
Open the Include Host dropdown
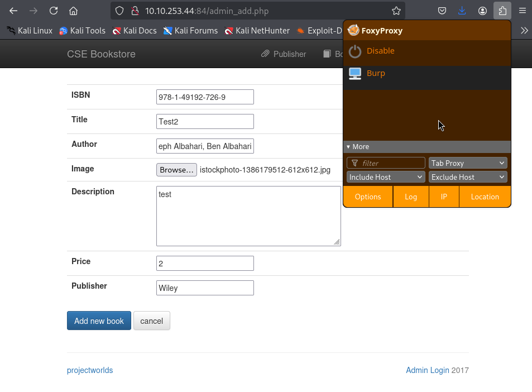[386, 177]
